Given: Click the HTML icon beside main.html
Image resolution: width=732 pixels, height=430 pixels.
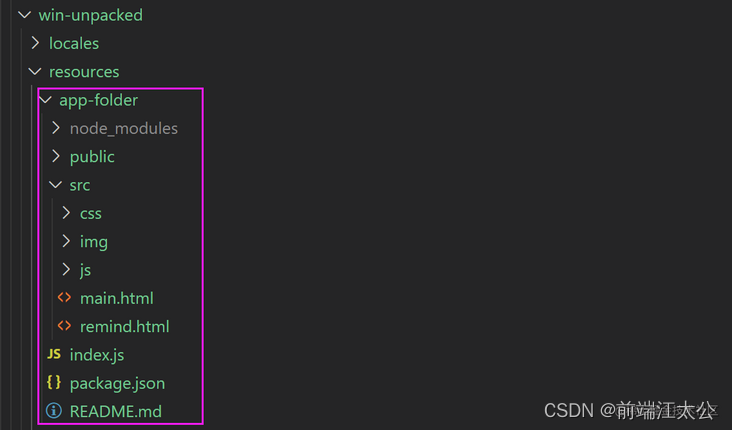Looking at the screenshot, I should click(64, 297).
